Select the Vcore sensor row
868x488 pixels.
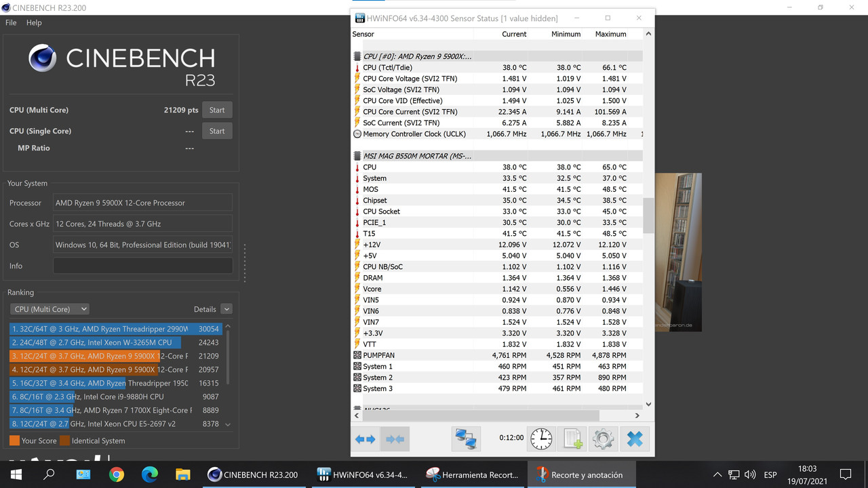point(496,289)
